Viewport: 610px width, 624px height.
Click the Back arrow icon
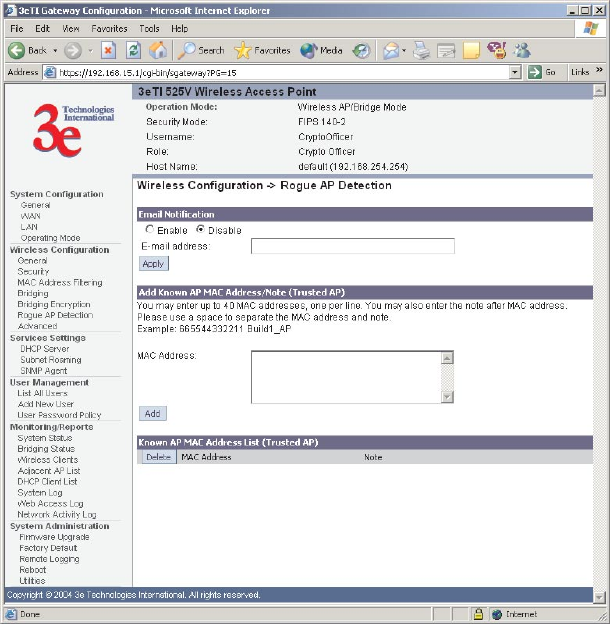coord(16,51)
